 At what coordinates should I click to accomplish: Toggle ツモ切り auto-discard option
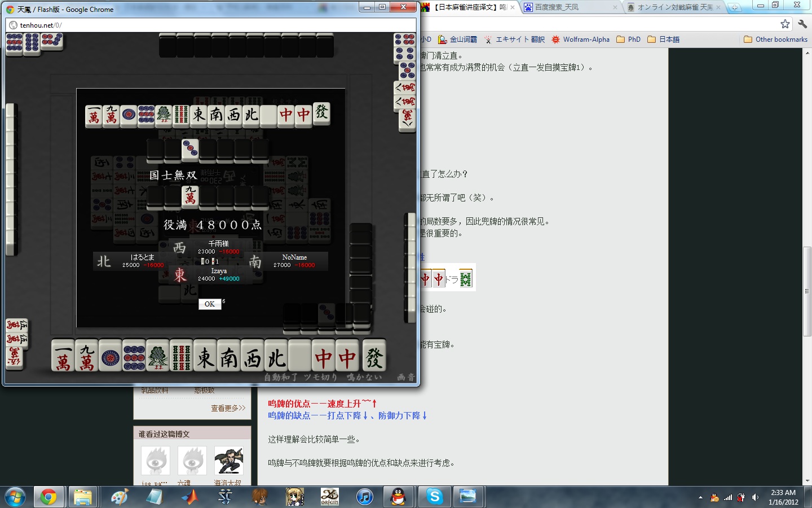(x=320, y=377)
